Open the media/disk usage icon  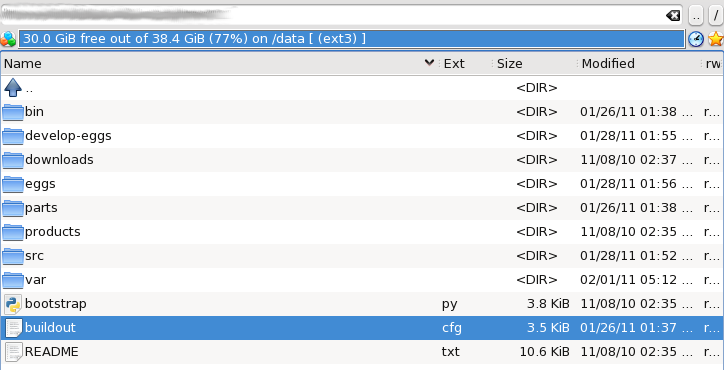[8, 39]
